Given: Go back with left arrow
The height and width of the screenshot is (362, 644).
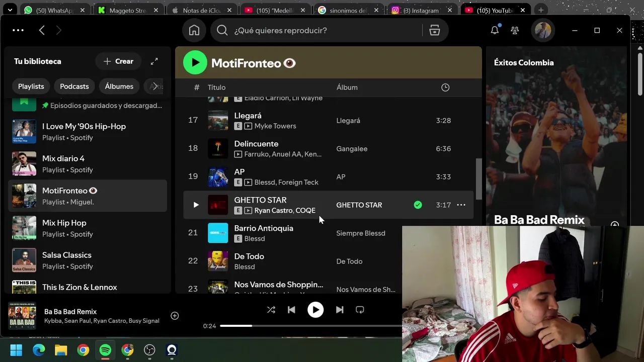Looking at the screenshot, I should tap(42, 31).
